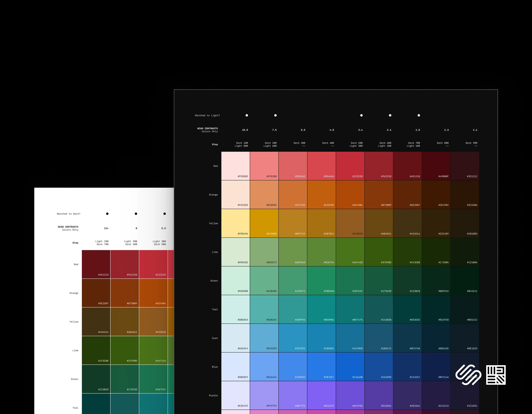The image size is (532, 414).
Task: Click the Squarespace logo icon
Action: click(468, 375)
